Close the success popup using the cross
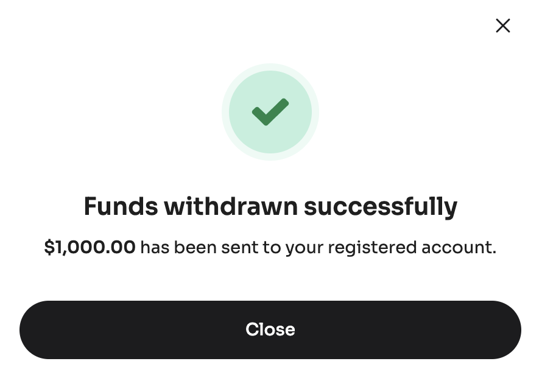The height and width of the screenshot is (392, 542). 503,26
